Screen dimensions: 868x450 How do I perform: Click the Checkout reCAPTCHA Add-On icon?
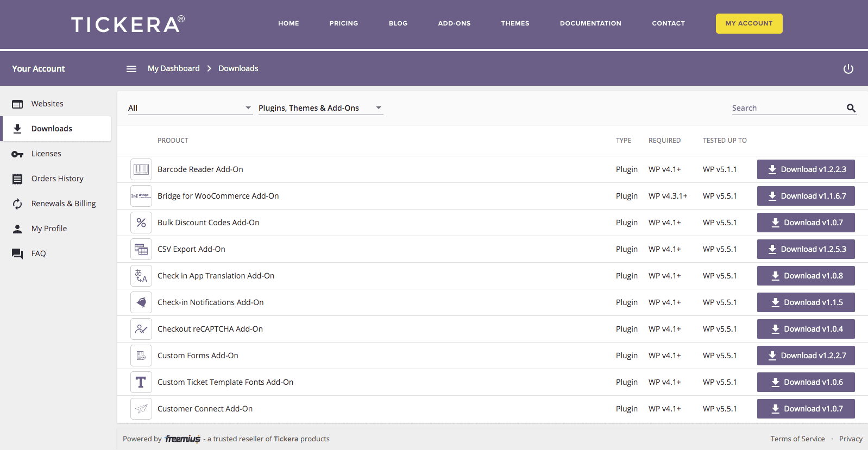pos(141,329)
